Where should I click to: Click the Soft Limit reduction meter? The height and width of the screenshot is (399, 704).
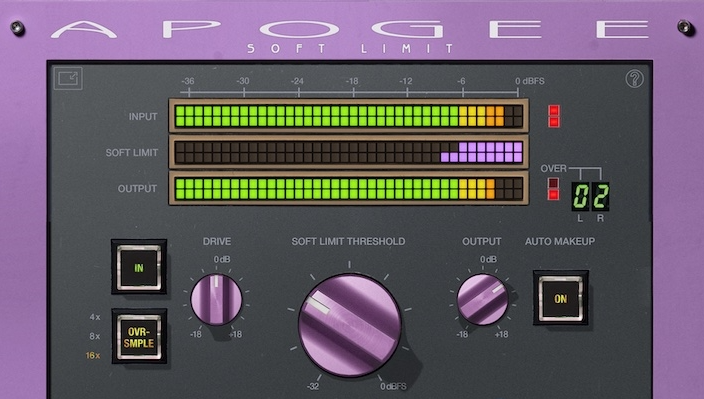(349, 152)
